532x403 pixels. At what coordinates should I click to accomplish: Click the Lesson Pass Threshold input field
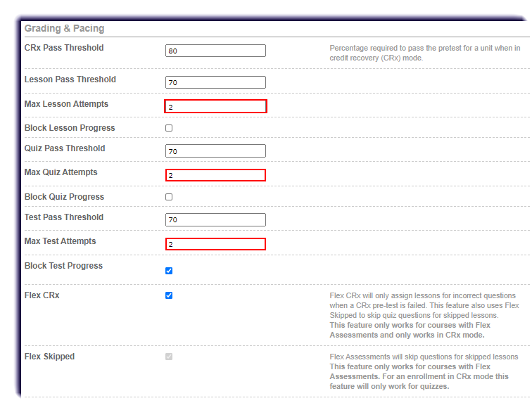pos(215,82)
